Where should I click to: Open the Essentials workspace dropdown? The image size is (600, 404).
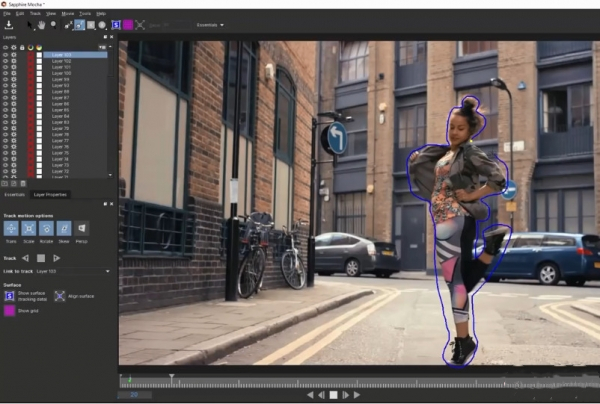[210, 24]
